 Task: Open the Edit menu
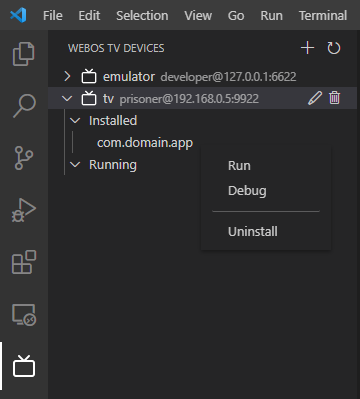click(89, 15)
